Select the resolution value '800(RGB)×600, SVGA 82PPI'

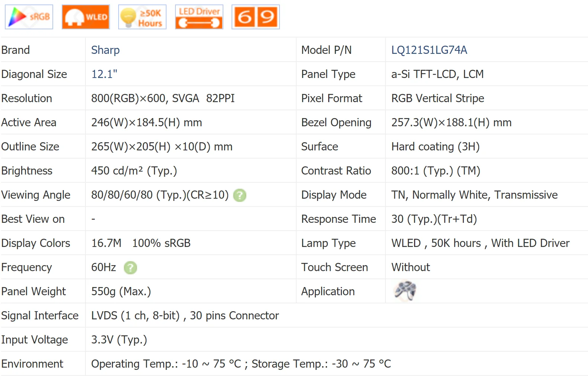[x=163, y=98]
